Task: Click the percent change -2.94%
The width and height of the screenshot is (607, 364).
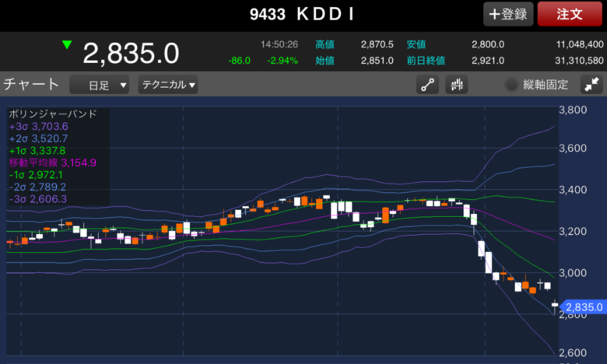Action: tap(282, 61)
